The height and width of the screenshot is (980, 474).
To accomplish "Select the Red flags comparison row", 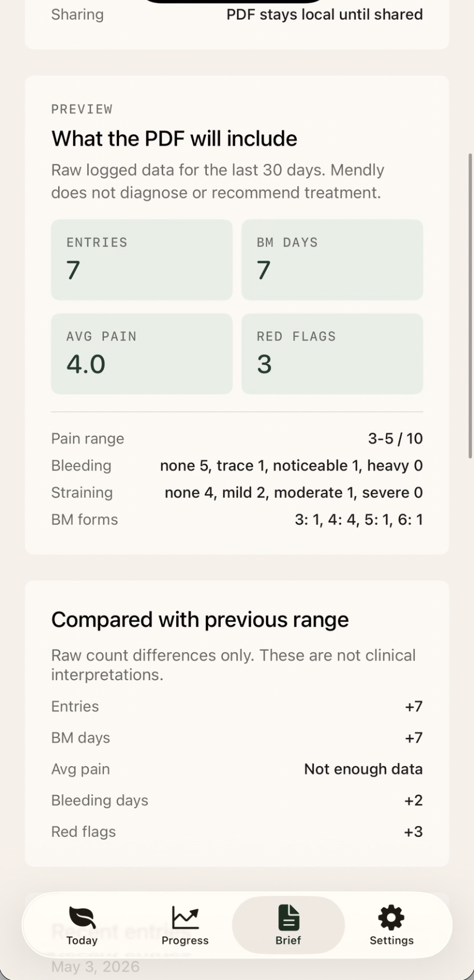I will [237, 832].
